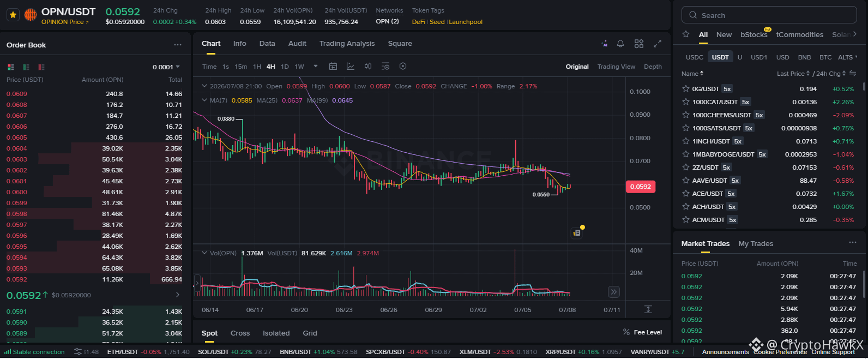Open the Launchpool token tag
The image size is (868, 359).
466,22
